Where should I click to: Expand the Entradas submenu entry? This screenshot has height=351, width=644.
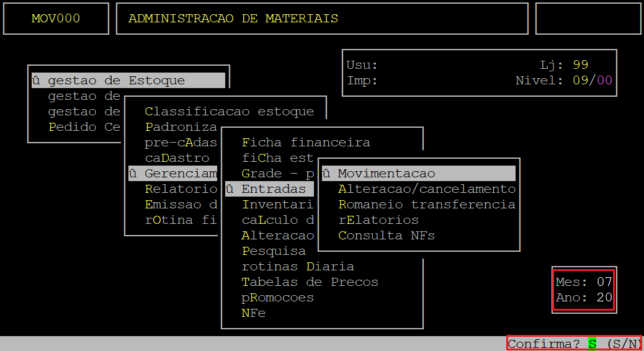pyautogui.click(x=273, y=189)
